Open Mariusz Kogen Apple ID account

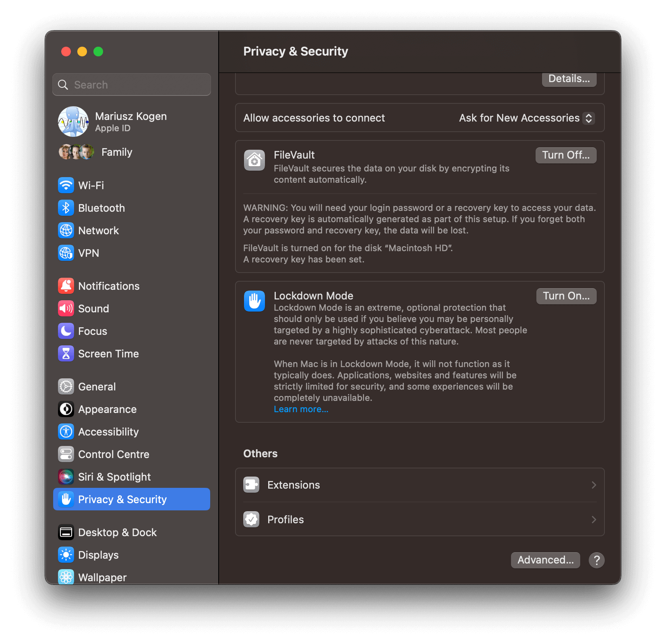click(x=130, y=122)
